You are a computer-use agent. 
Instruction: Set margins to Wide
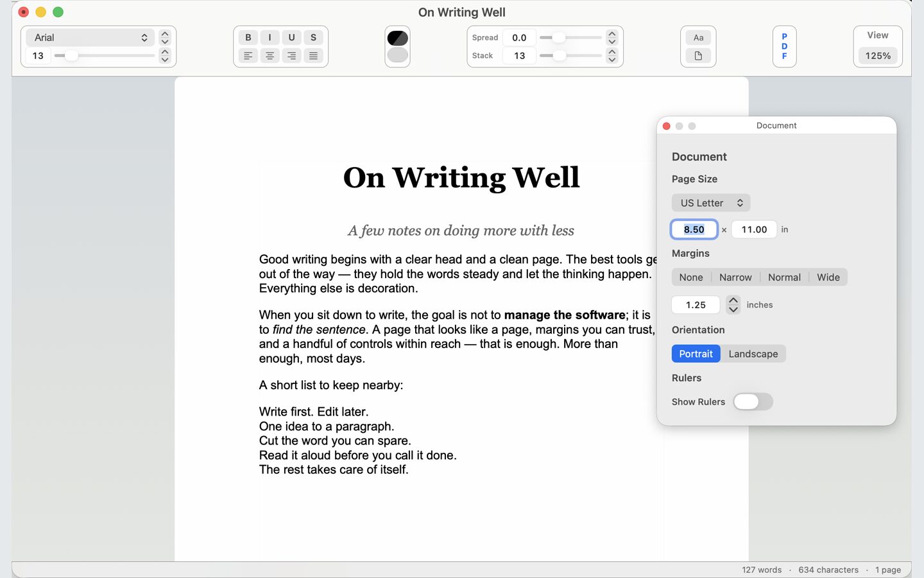(x=828, y=277)
